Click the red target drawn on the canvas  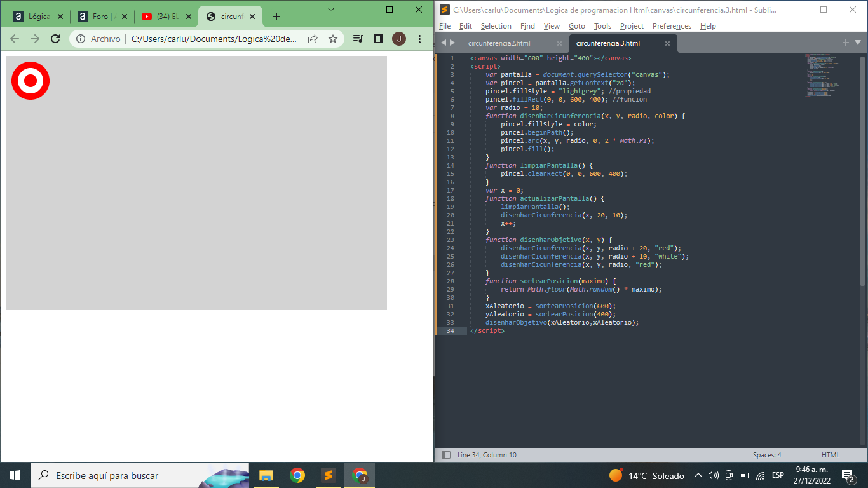tap(31, 81)
